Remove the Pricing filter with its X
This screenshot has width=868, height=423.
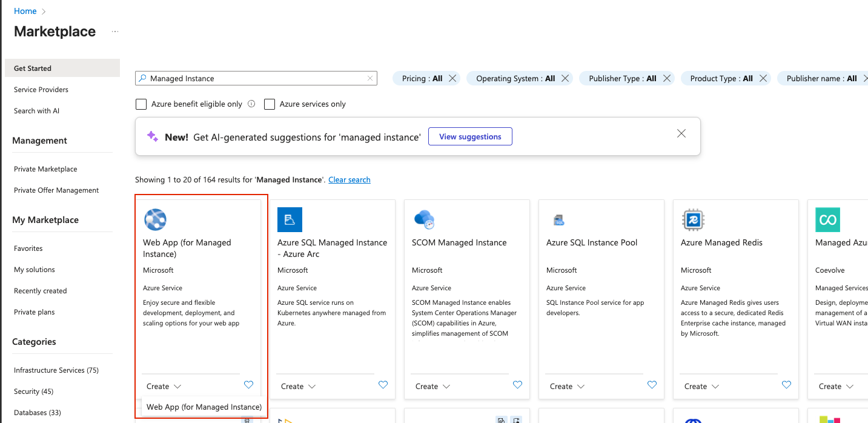(x=452, y=78)
